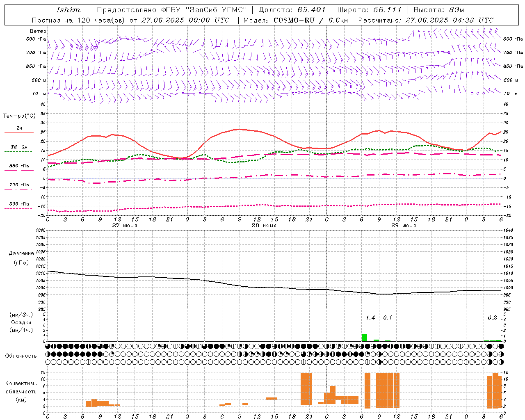Click the "28 июня" date label
Viewport: 525px width, 420px height.
click(264, 226)
